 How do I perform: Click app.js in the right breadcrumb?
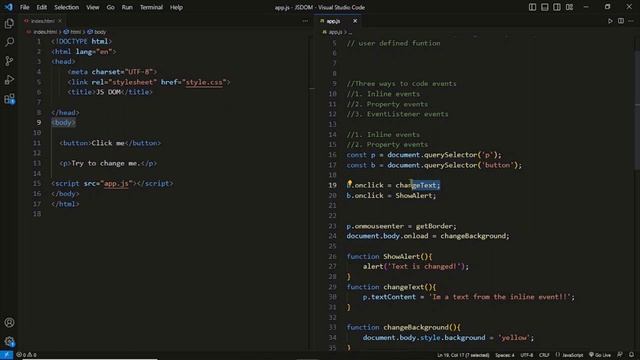(335, 31)
